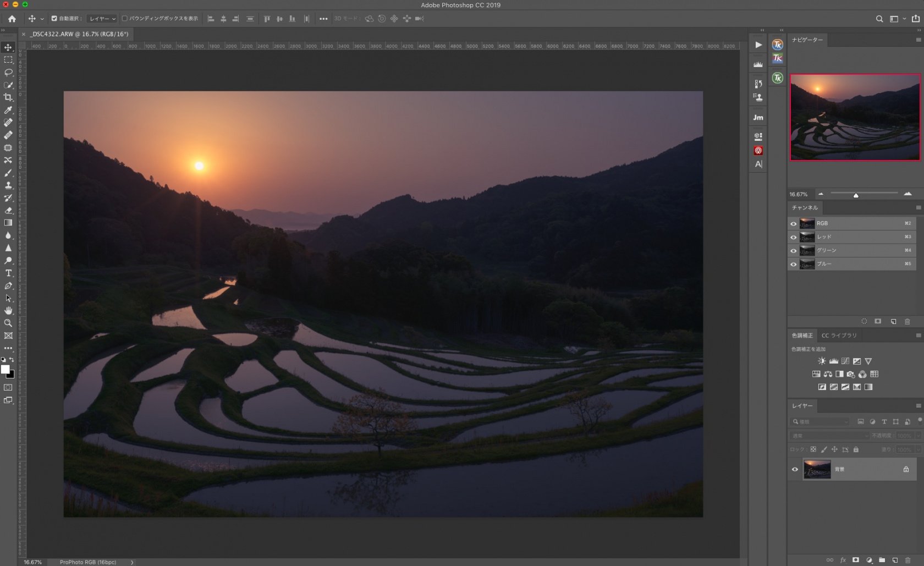Image resolution: width=924 pixels, height=566 pixels.
Task: Select the History Brush tool
Action: coord(8,198)
